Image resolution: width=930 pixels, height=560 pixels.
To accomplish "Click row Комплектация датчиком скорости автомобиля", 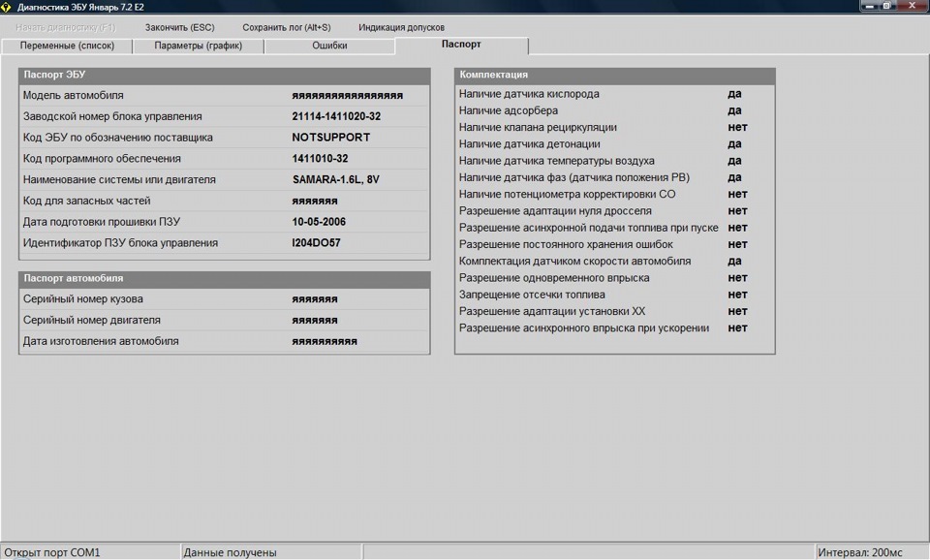I will (615, 261).
